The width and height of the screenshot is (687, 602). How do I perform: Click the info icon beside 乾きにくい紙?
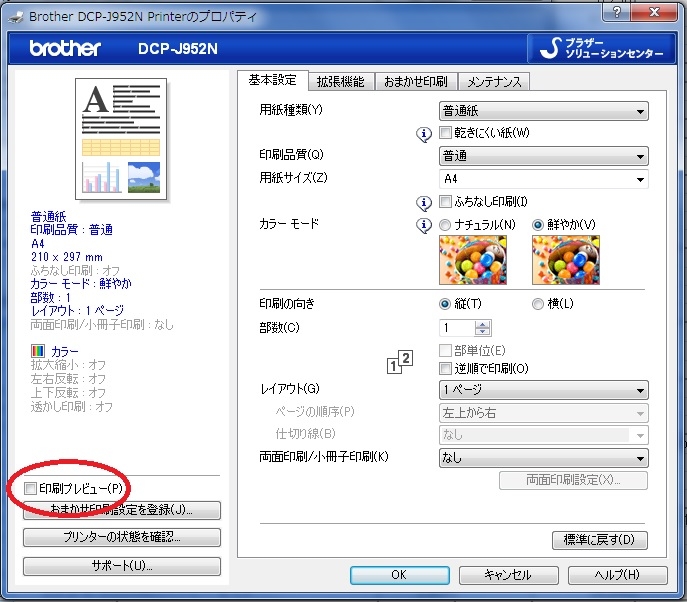pos(424,134)
